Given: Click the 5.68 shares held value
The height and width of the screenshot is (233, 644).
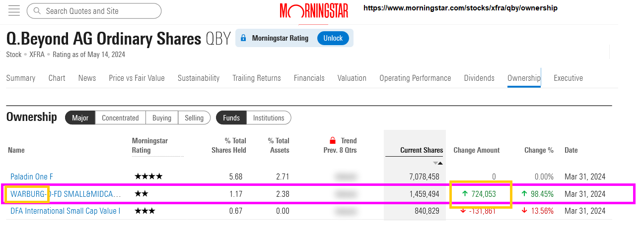Looking at the screenshot, I should 235,176.
